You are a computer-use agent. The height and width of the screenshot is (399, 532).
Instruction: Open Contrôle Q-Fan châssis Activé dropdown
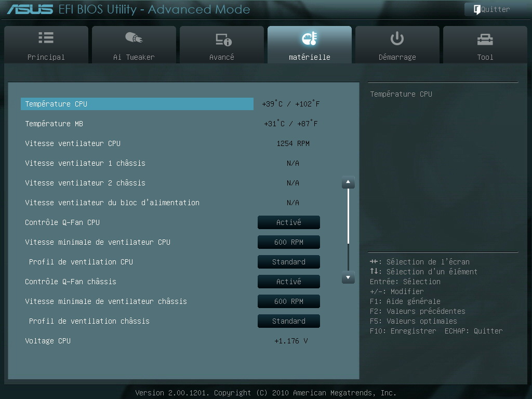[x=289, y=281]
